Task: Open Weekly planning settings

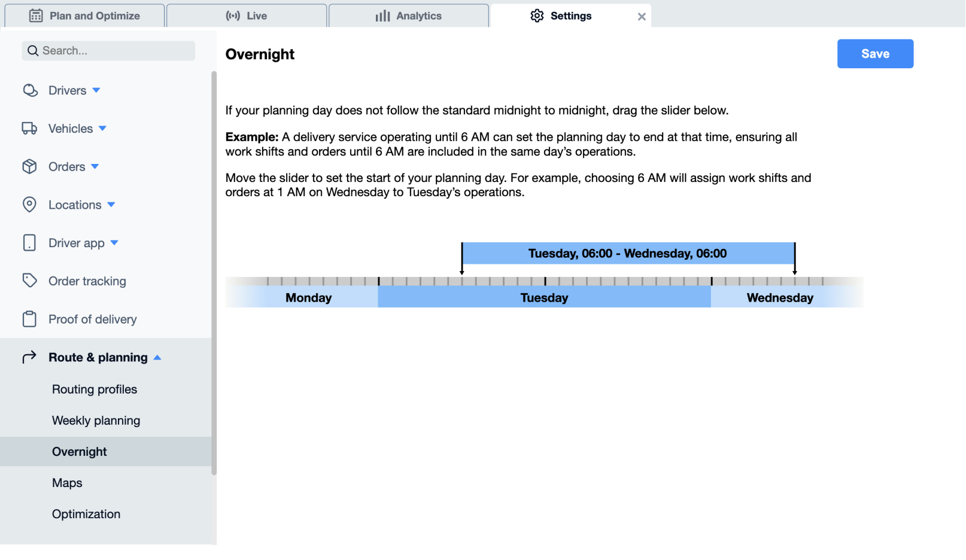Action: tap(96, 421)
